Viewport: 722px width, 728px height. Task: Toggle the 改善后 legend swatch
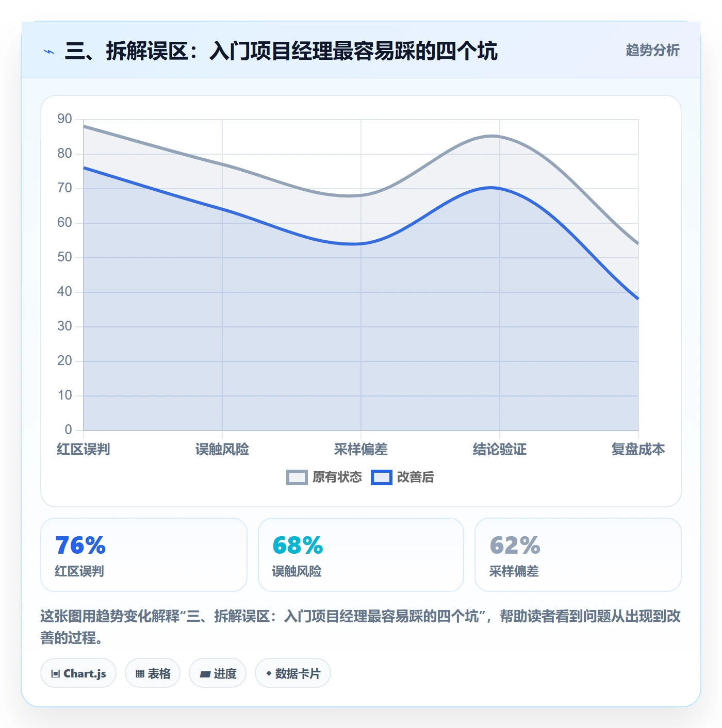point(381,477)
